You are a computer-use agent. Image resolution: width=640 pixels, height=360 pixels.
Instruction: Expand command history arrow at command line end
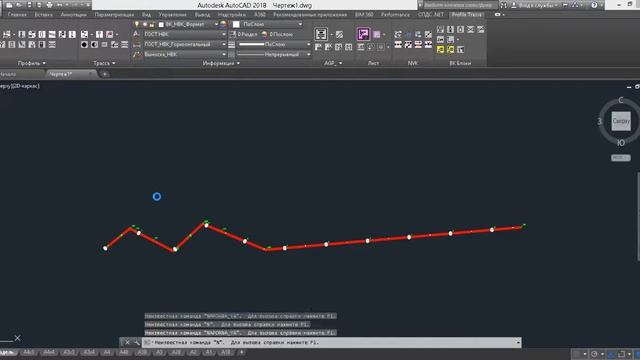(518, 342)
